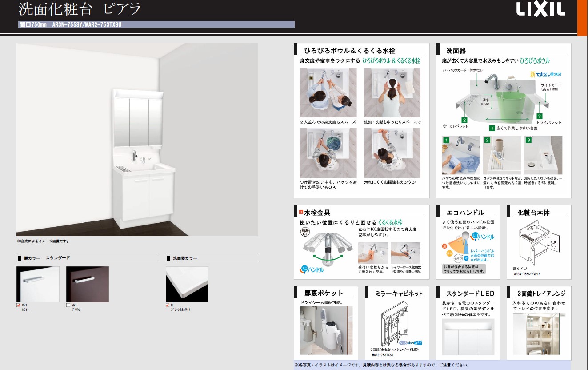Select the white washbasin colour swatch
This screenshot has width=588, height=370.
pyautogui.click(x=187, y=284)
